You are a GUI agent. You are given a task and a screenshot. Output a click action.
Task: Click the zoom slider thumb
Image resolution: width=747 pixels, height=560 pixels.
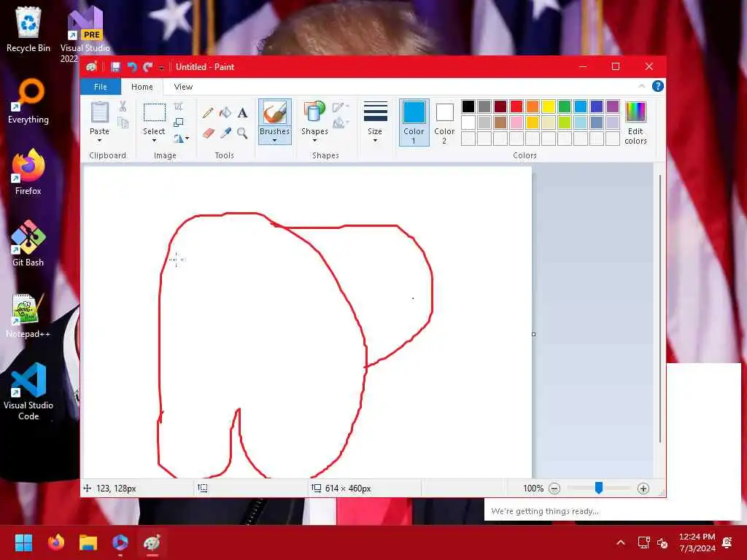599,488
